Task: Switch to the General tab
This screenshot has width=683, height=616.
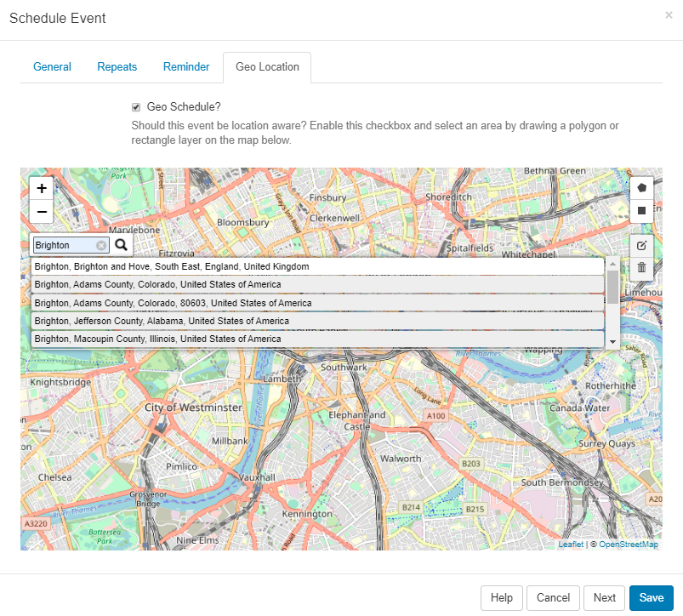Action: [x=52, y=66]
